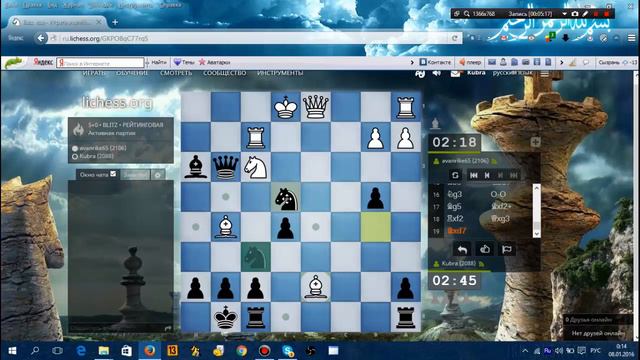The image size is (640, 360).
Task: Click the black queen on b6
Action: pyautogui.click(x=226, y=167)
